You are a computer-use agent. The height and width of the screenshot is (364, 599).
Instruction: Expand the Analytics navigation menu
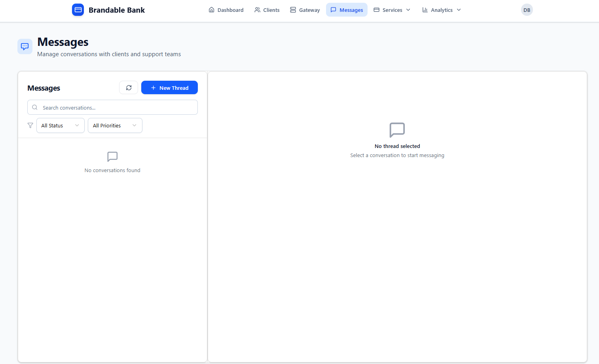pyautogui.click(x=441, y=10)
